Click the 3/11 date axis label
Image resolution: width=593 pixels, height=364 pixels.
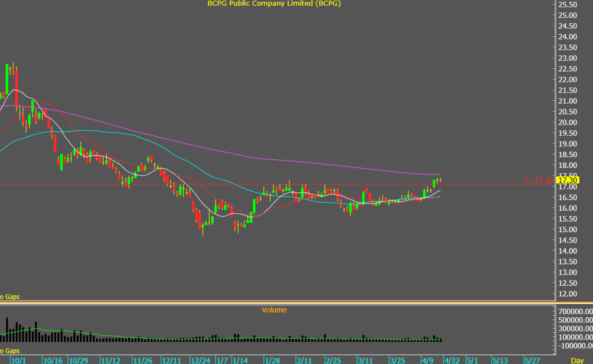click(365, 361)
